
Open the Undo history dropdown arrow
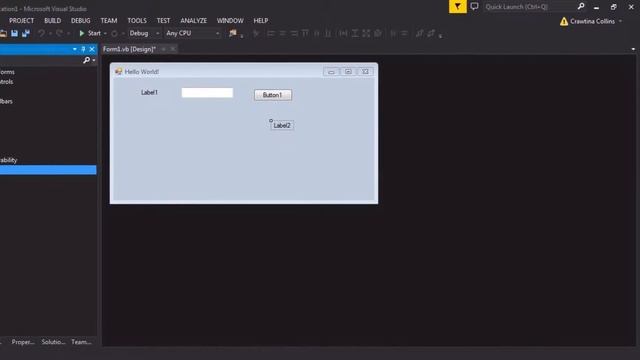click(50, 33)
